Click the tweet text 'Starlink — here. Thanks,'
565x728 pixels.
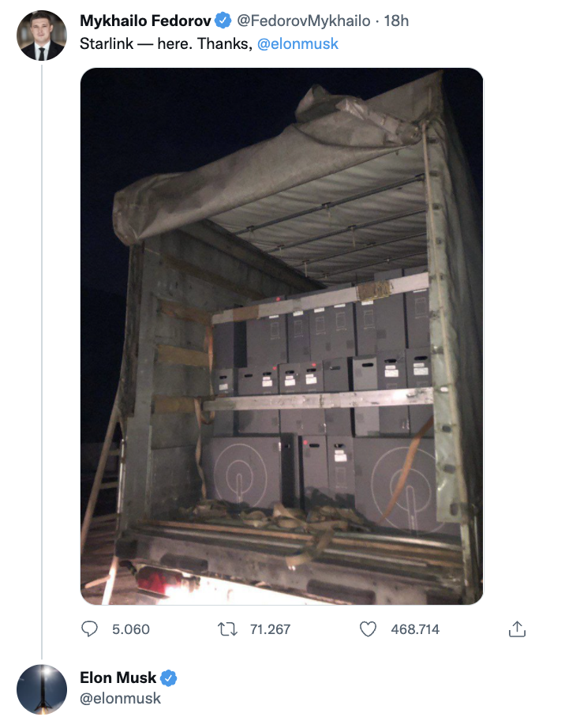click(166, 44)
